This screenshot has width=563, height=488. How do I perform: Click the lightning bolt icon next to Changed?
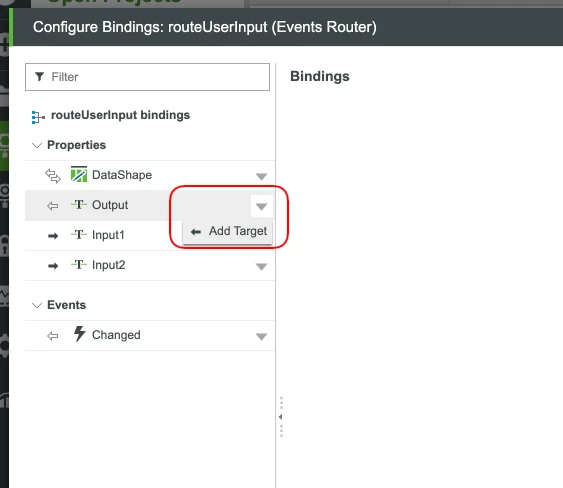click(79, 334)
